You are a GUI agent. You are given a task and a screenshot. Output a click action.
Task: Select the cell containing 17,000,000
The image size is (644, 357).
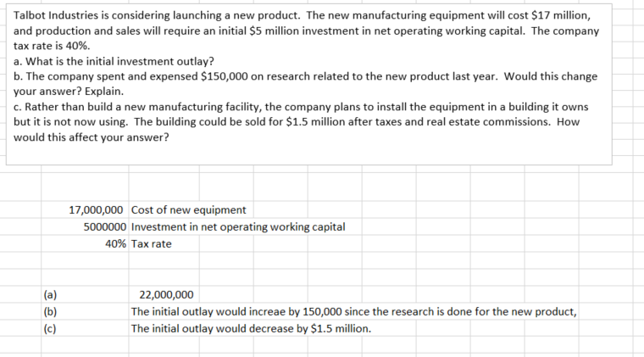point(96,209)
